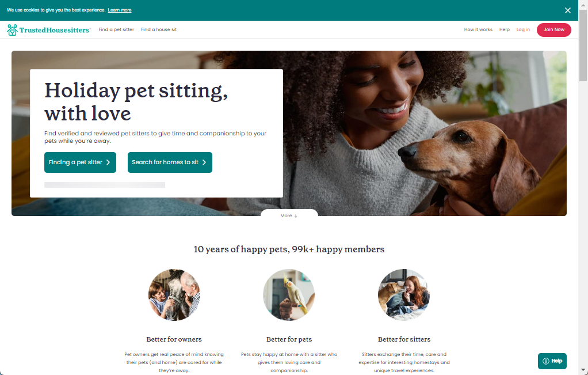
Task: Click the Log in link
Action: 523,29
